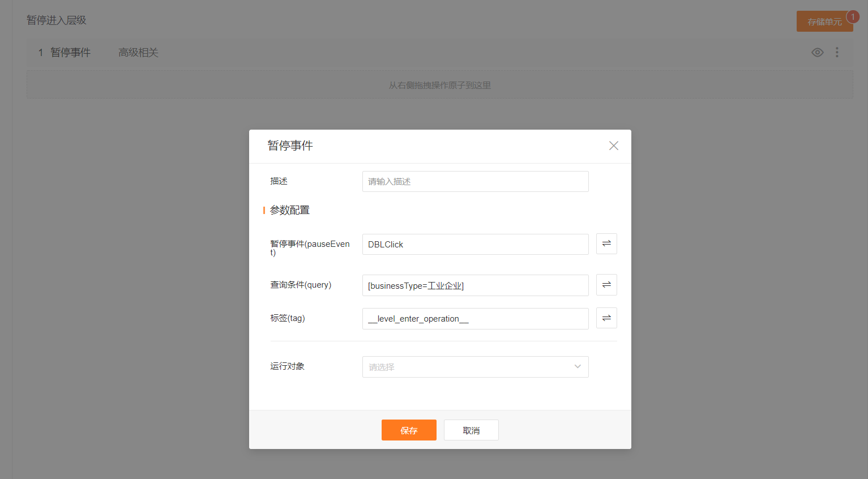This screenshot has width=868, height=479.
Task: Click the 暂停事件(pauseEvent) field label
Action: coord(310,248)
